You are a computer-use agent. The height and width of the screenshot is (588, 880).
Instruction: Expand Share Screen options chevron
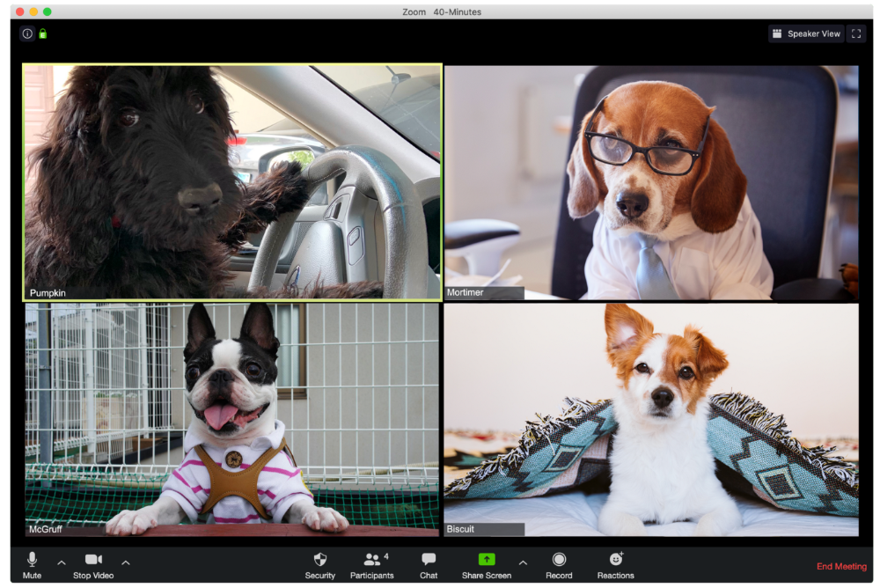pyautogui.click(x=523, y=562)
